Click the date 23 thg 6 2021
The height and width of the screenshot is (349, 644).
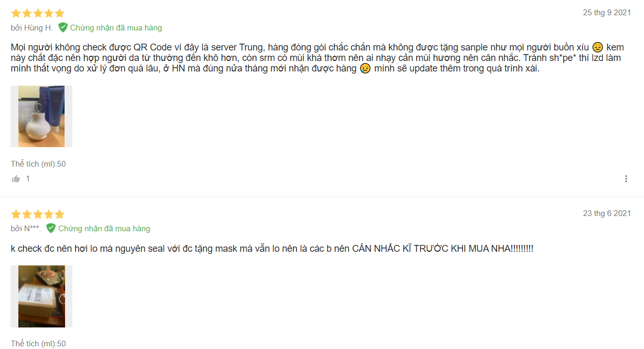pyautogui.click(x=607, y=213)
